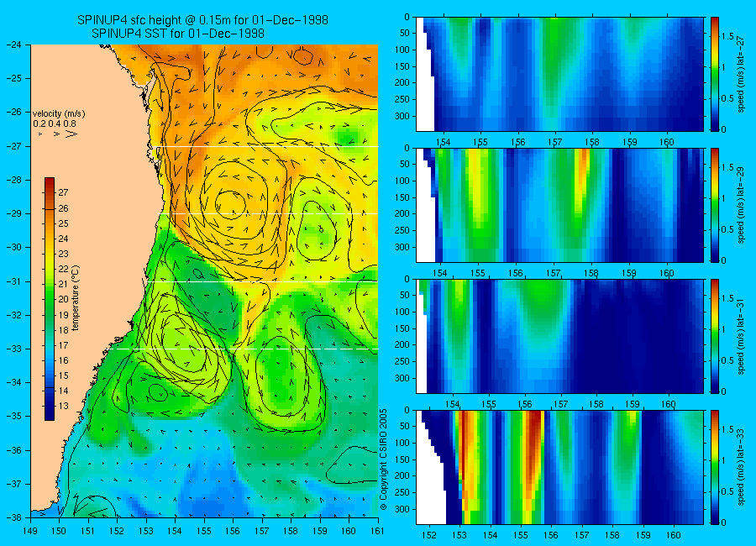
Task: Click the '161' longitude label under the map
Action: [377, 531]
